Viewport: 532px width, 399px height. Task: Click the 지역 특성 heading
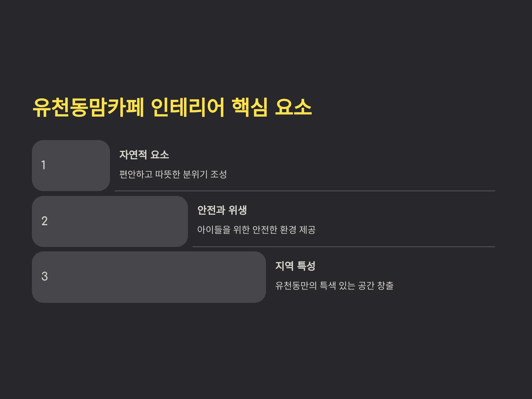(295, 266)
